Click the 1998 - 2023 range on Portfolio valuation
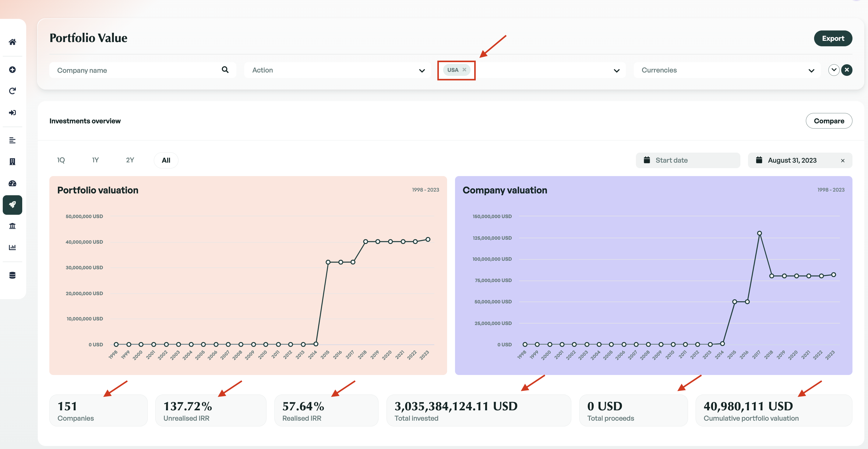Image resolution: width=868 pixels, height=449 pixels. pos(425,190)
